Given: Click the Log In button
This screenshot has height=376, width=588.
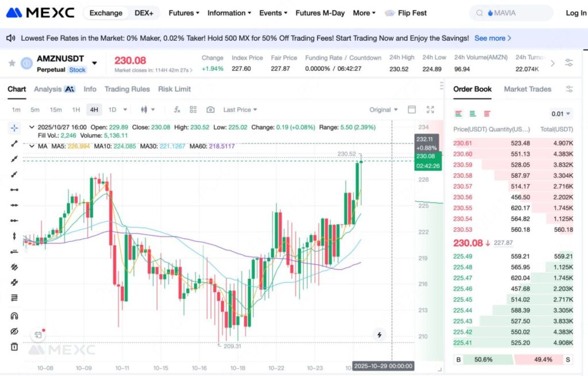Looking at the screenshot, I should 575,13.
